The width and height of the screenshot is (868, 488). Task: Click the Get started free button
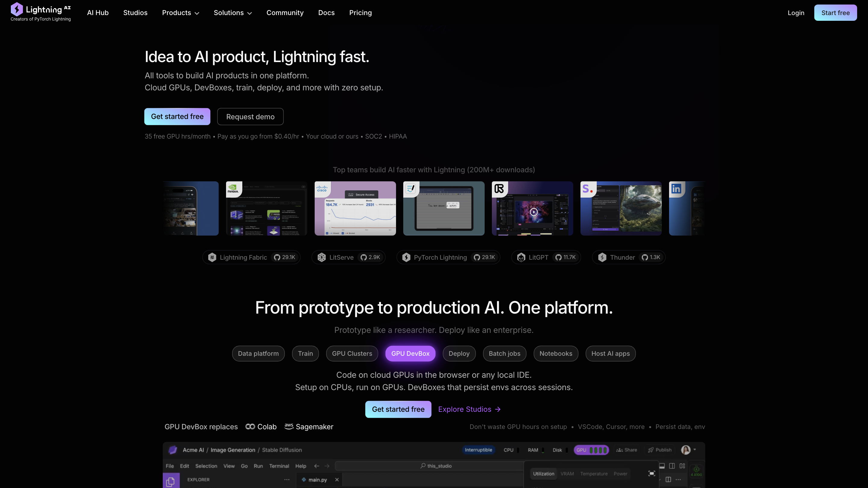tap(177, 117)
